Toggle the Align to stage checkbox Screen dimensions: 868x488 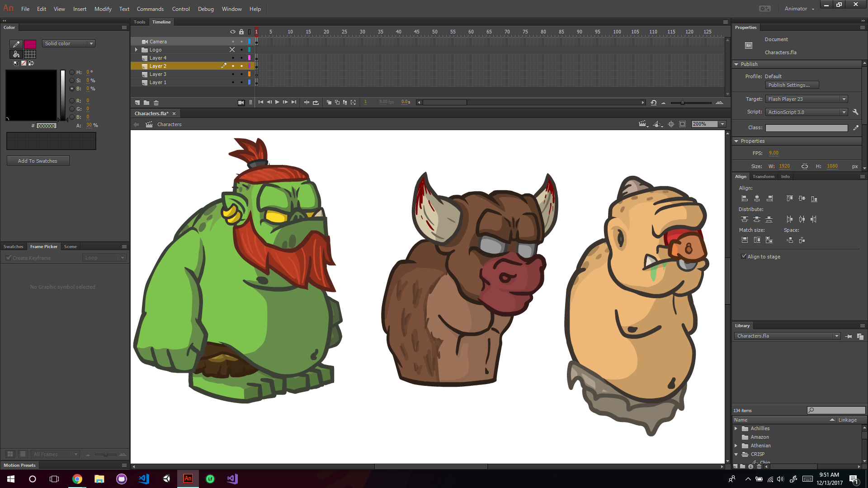[744, 257]
